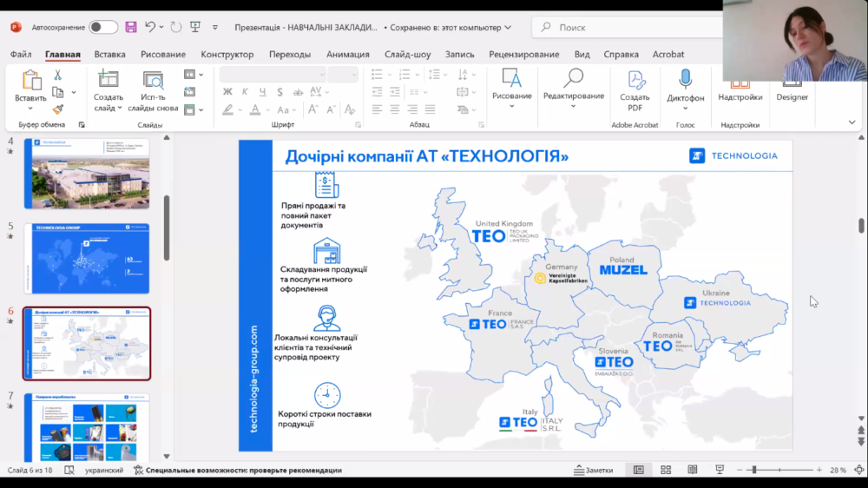Click Создать PDF Acrobat button
The height and width of the screenshot is (488, 868).
(635, 90)
